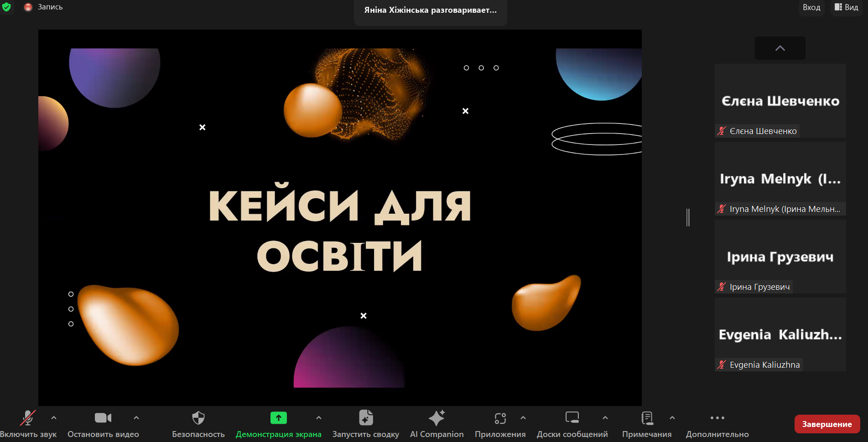The height and width of the screenshot is (442, 868).
Task: Open the Вид view menu
Action: click(847, 7)
